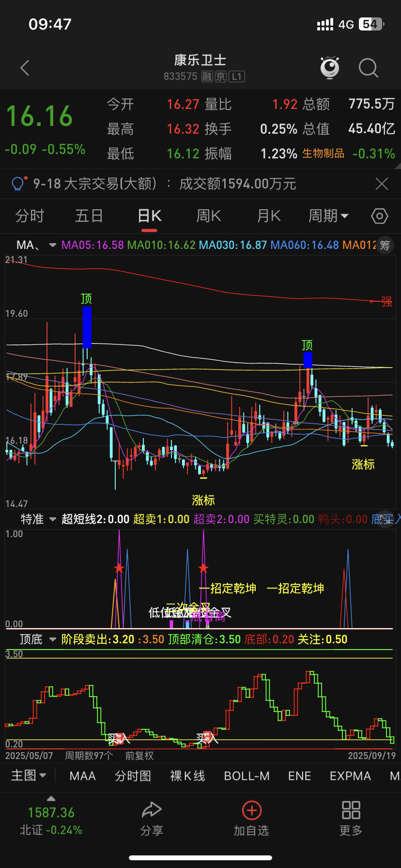Tap the 京 exchange badge
The width and height of the screenshot is (401, 868).
coord(221,77)
